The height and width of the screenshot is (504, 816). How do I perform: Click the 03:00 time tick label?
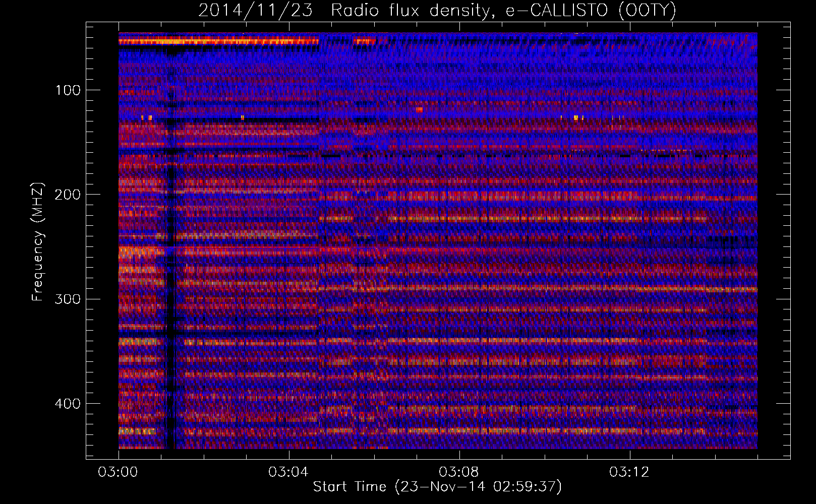click(119, 472)
